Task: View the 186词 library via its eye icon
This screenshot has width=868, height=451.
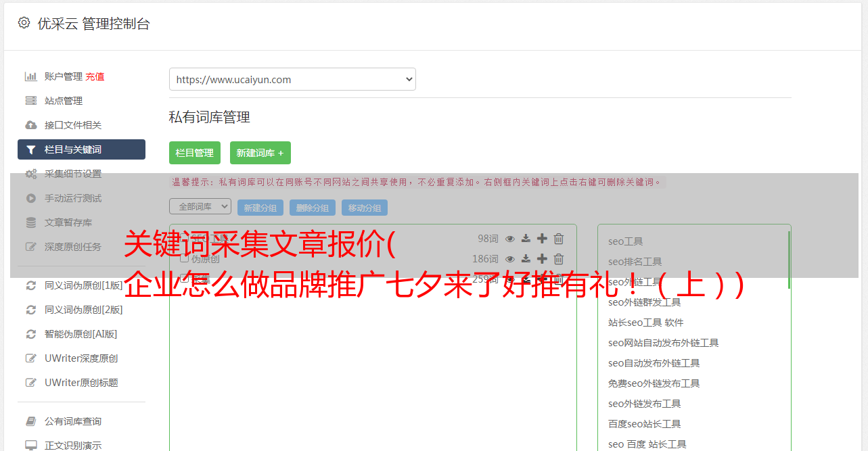Action: coord(510,259)
